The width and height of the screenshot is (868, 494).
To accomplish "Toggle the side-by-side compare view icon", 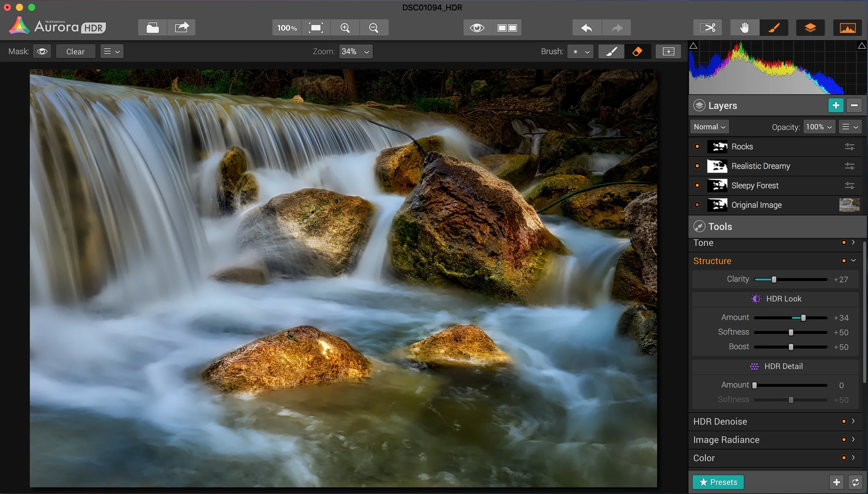I will point(507,27).
